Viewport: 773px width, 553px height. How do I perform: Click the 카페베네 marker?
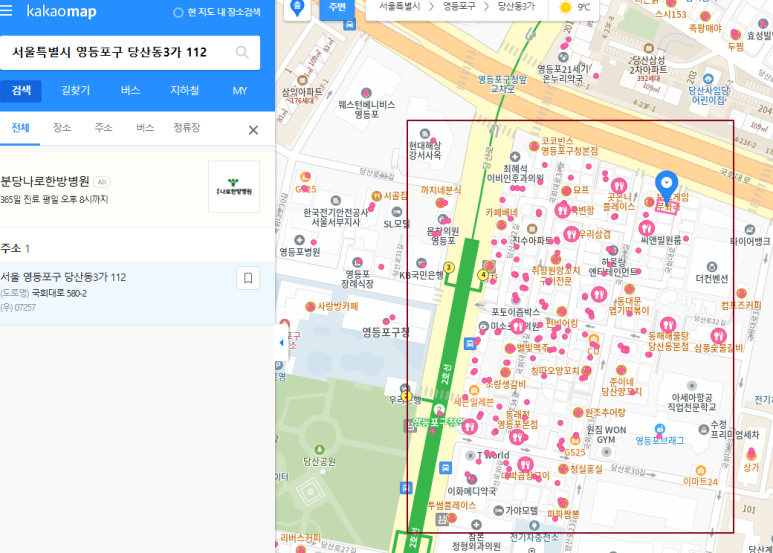pos(501,225)
